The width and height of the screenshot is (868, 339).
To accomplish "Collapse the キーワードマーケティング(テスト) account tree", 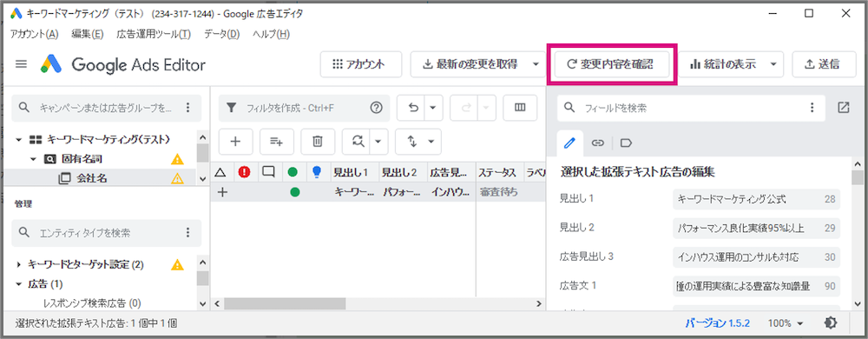I will (19, 139).
